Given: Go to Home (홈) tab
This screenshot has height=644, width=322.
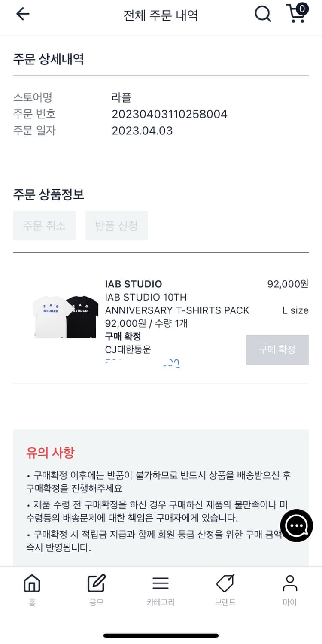Looking at the screenshot, I should 32,589.
